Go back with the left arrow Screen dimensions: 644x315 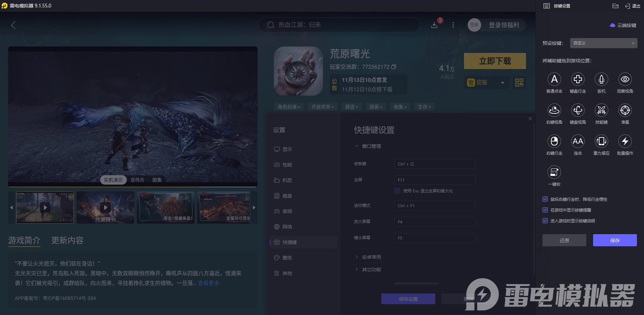(13, 25)
